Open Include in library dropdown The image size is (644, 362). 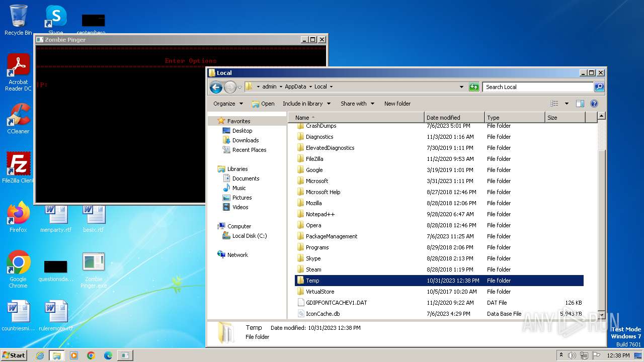pos(306,104)
